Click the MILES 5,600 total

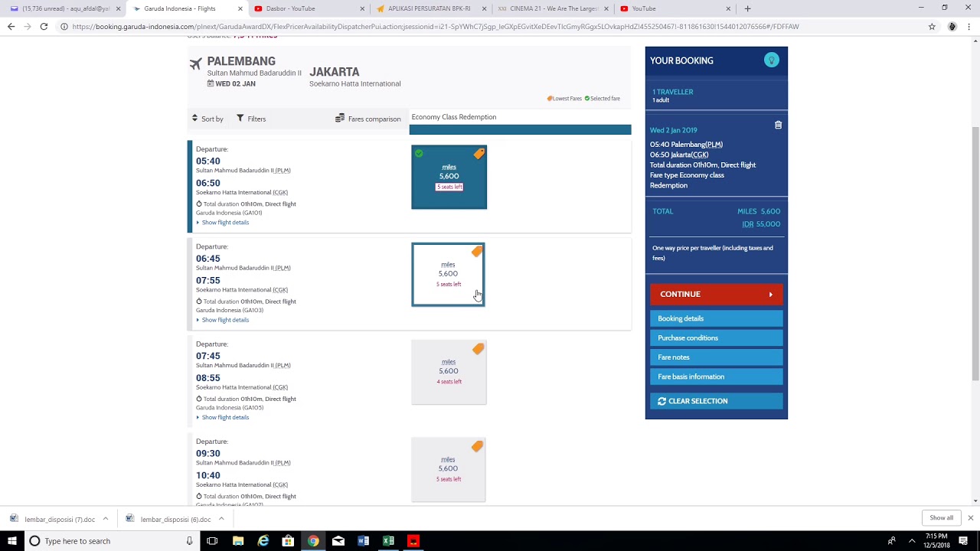tap(759, 211)
